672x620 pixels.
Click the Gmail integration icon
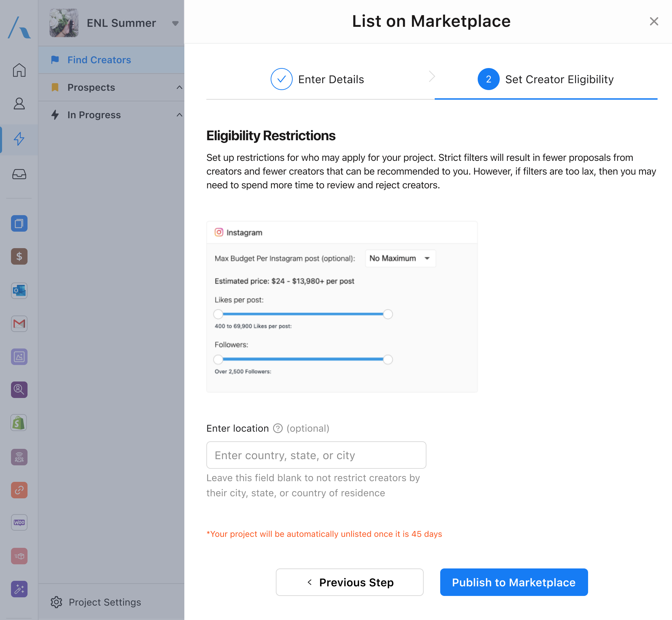[19, 324]
